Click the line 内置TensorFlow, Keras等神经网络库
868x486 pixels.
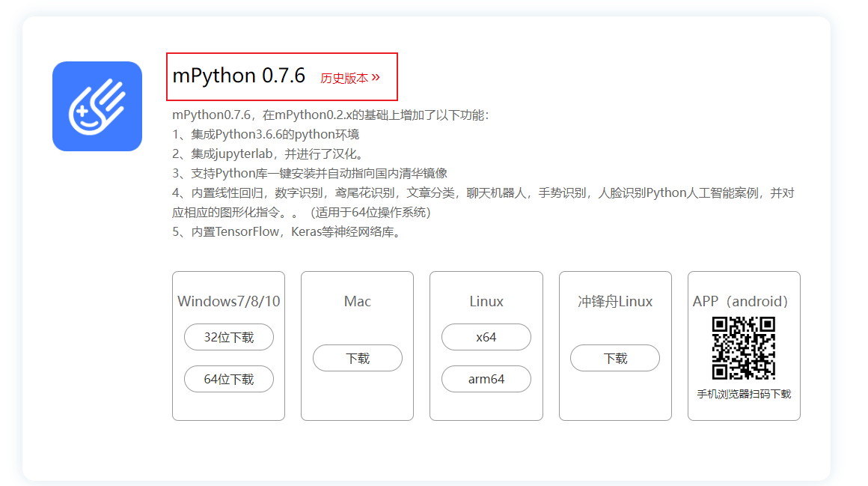pos(288,231)
